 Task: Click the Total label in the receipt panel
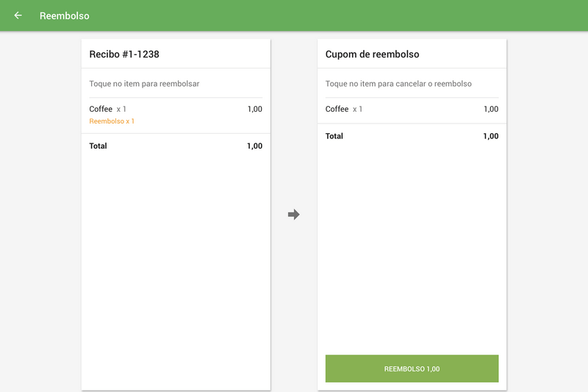tap(98, 146)
